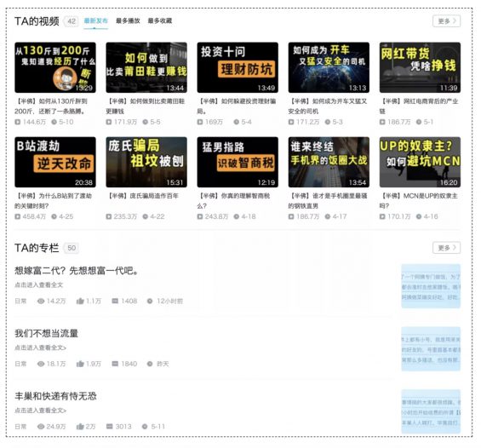Switch to the 最多收藏 tab
Screen dimensions: 481x448
pos(160,20)
